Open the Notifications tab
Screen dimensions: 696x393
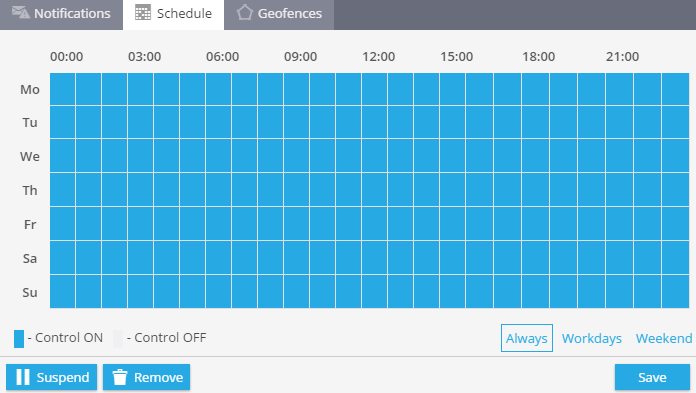click(x=61, y=15)
